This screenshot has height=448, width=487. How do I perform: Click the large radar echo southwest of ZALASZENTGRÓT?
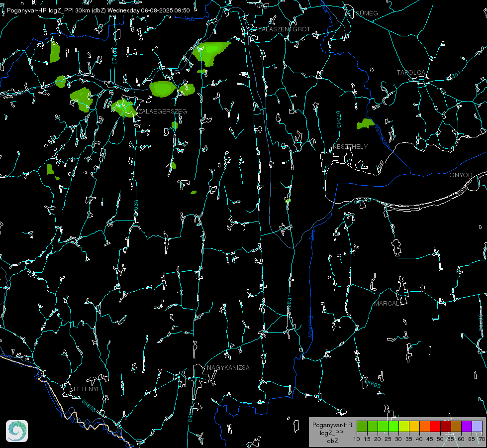point(211,52)
